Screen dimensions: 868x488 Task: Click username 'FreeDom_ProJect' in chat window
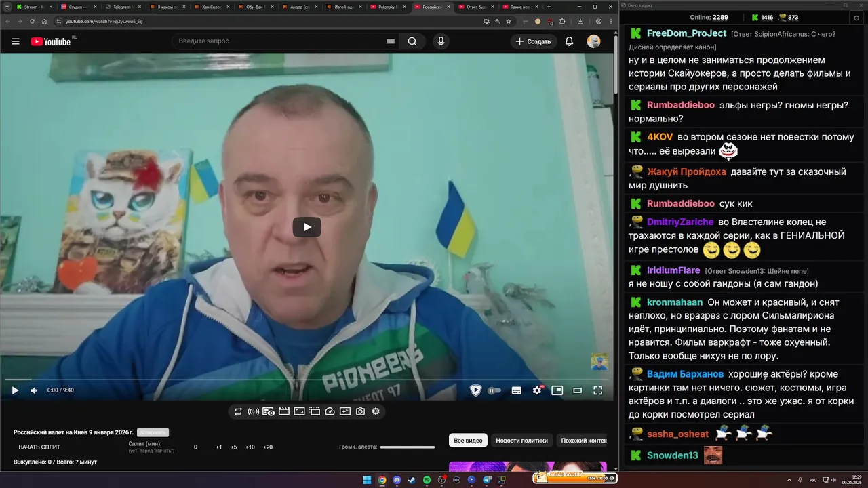[x=686, y=33]
